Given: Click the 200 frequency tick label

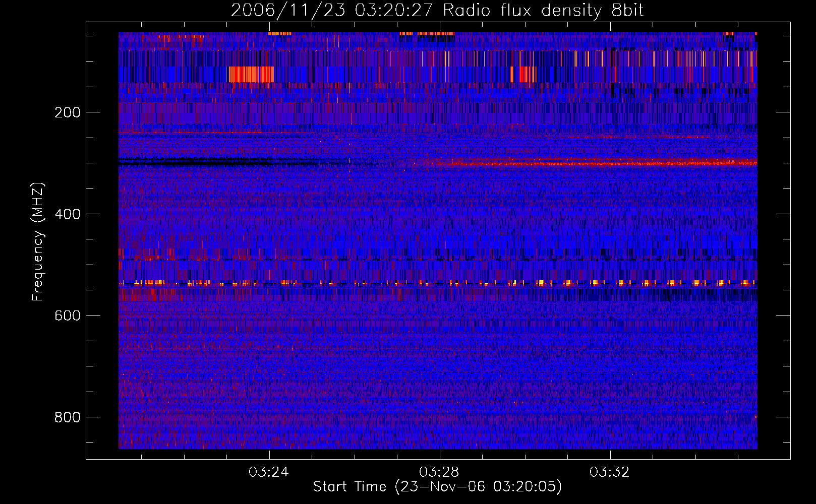Looking at the screenshot, I should [x=68, y=112].
